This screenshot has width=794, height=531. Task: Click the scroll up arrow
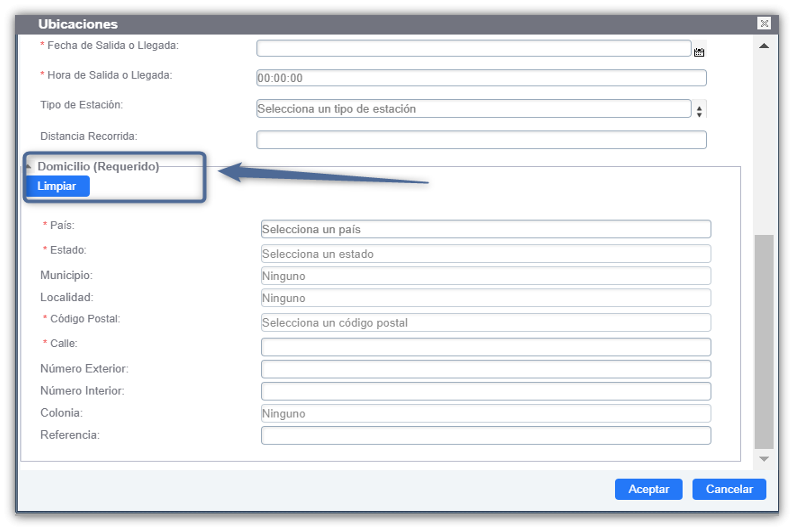click(764, 46)
